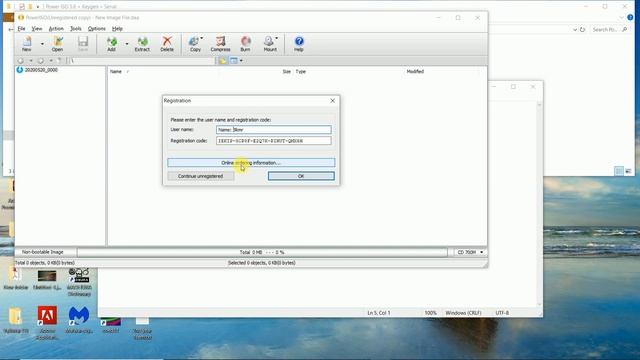
Task: Switch File Explorer to large icons view
Action: pos(629,171)
